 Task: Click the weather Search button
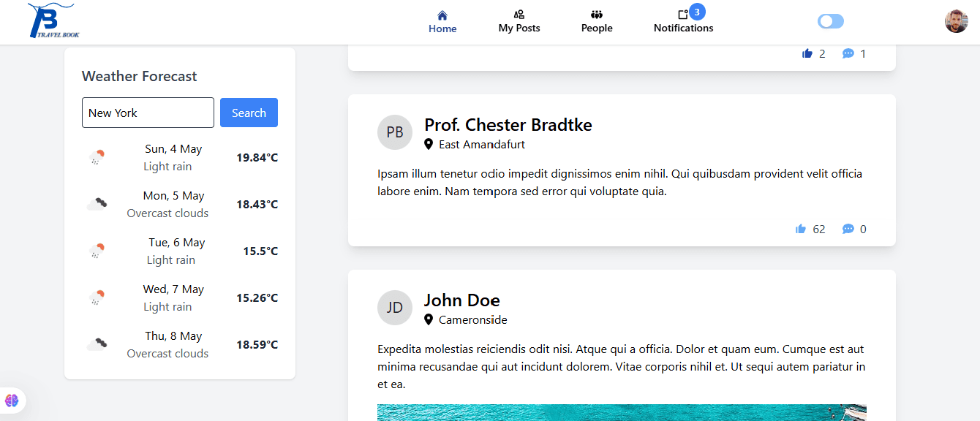pyautogui.click(x=249, y=113)
